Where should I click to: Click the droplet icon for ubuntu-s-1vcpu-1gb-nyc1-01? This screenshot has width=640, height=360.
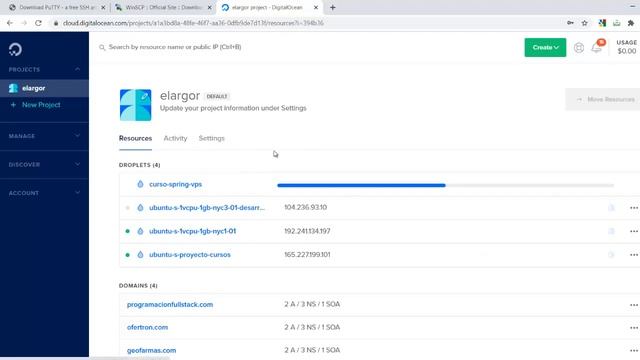point(140,231)
